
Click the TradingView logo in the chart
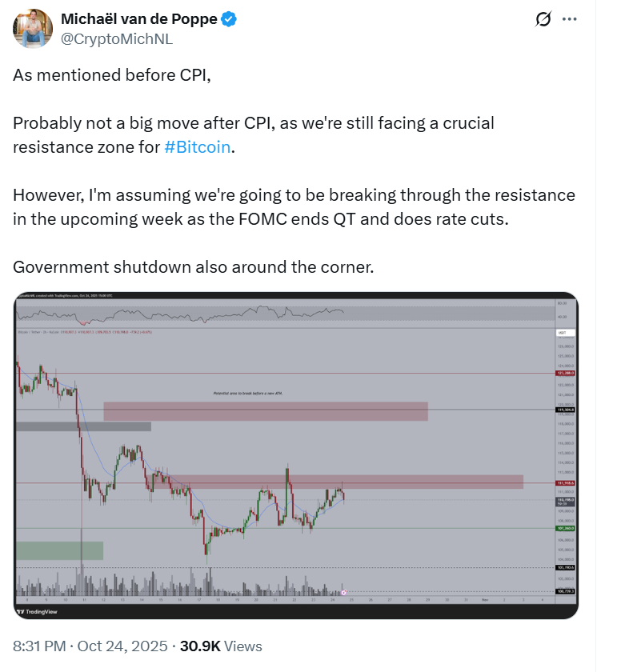(32, 611)
